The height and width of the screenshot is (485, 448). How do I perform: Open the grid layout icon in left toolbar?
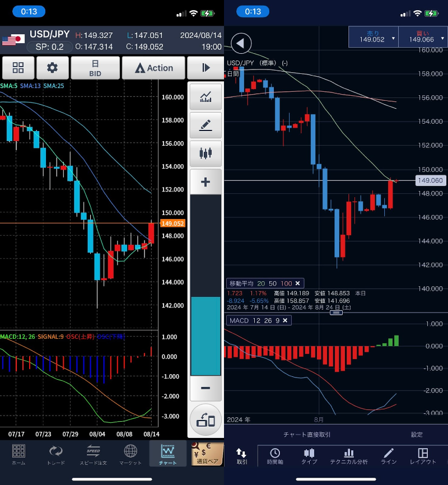coord(18,68)
